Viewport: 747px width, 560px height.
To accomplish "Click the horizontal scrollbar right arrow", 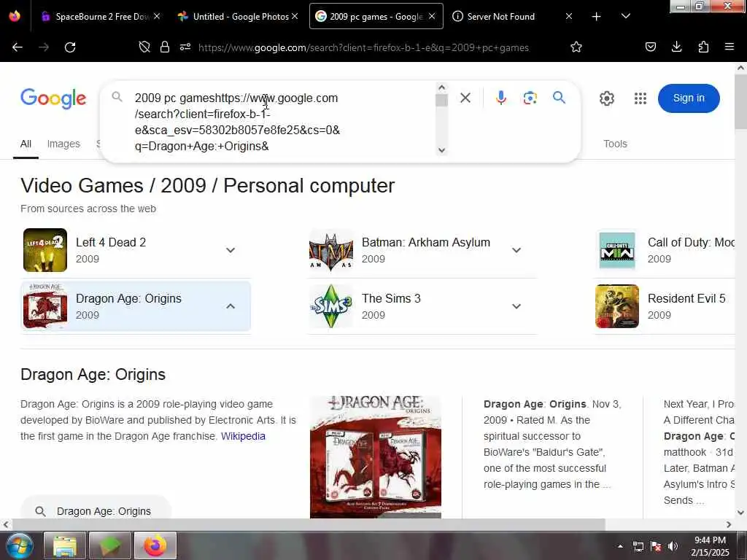I will point(729,525).
